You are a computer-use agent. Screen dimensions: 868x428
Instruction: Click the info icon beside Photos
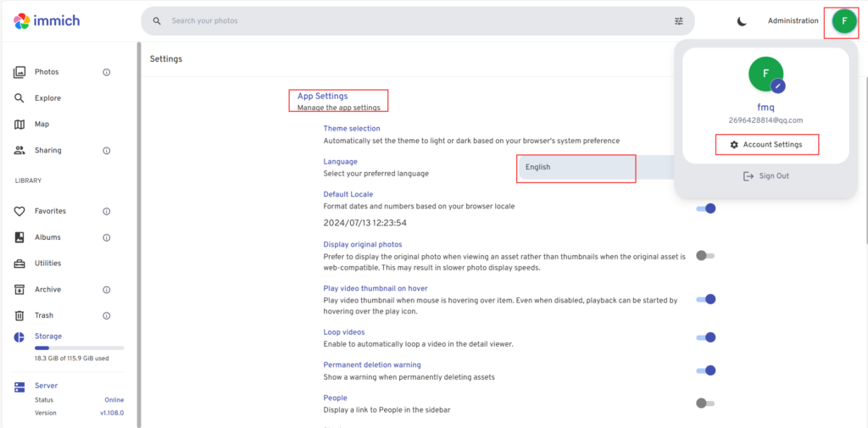point(107,72)
